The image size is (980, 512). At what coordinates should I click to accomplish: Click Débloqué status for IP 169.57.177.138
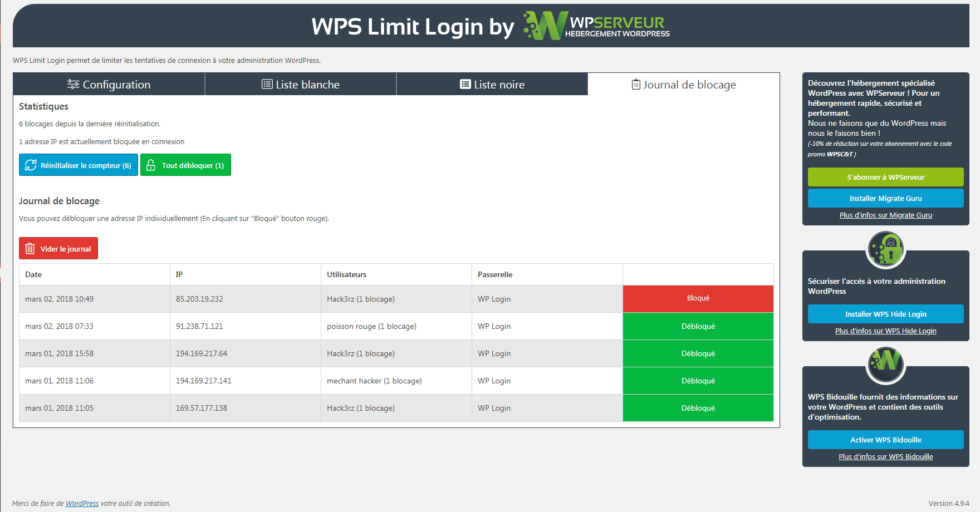(x=698, y=408)
